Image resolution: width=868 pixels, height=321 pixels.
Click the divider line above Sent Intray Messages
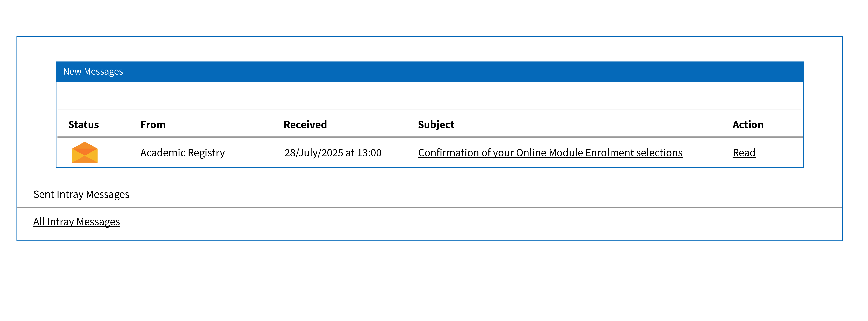coord(430,179)
